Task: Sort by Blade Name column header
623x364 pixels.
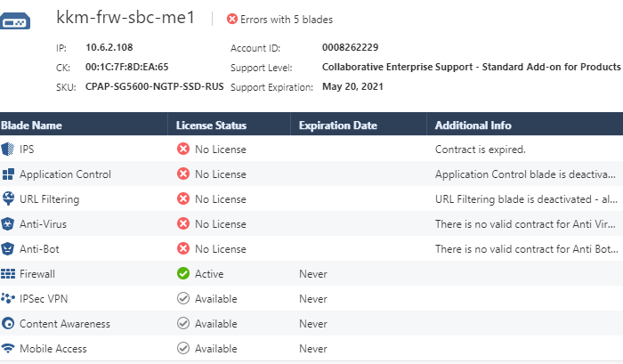Action: tap(31, 125)
